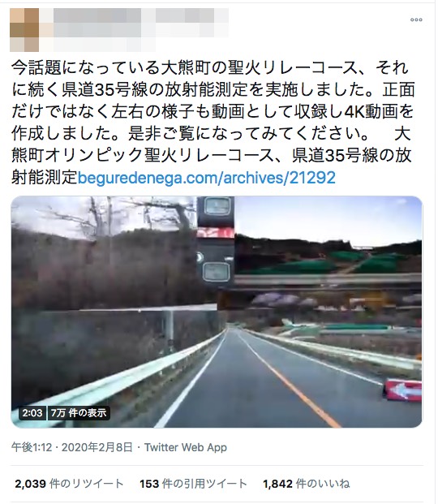View the 2,039 件のリツイート list

69,484
